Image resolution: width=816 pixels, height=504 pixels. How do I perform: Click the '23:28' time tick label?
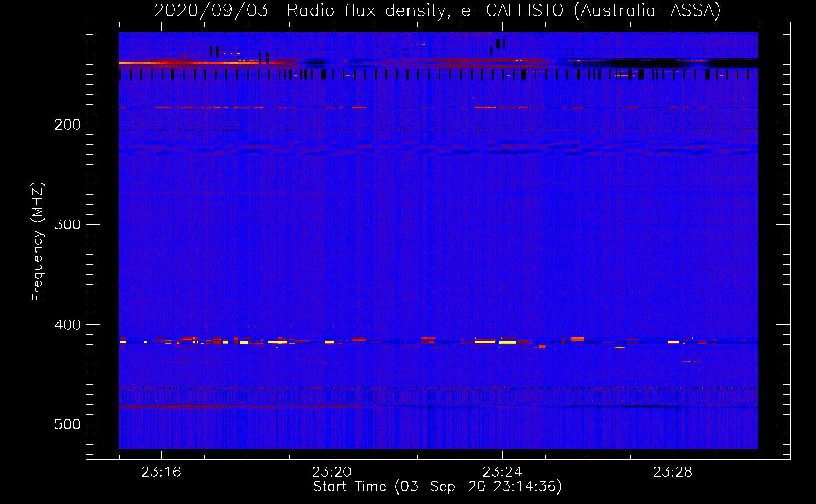pos(672,472)
